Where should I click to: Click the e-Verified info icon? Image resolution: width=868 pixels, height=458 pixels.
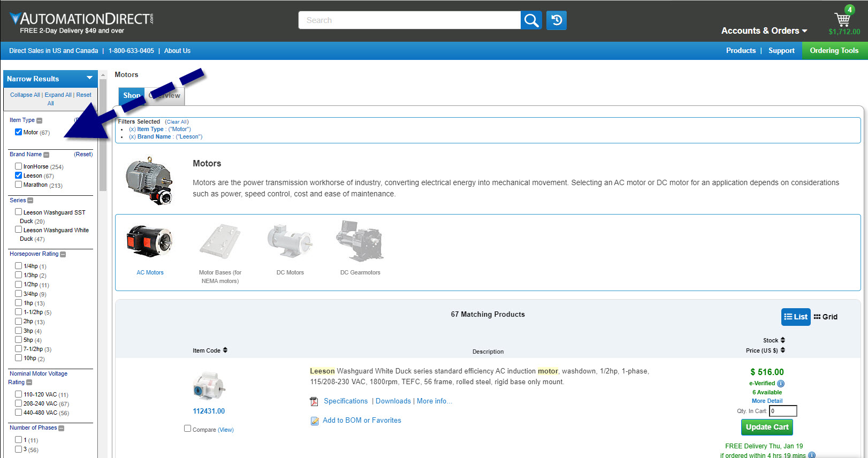[x=781, y=384]
